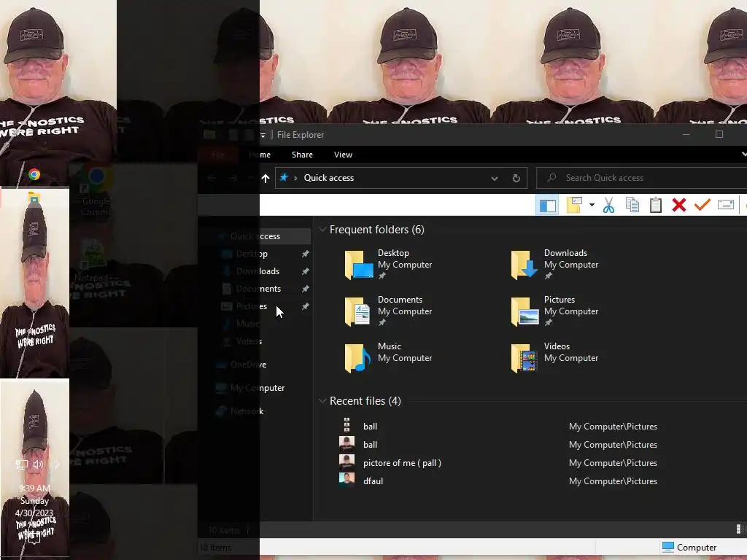Select Network in the navigation pane

[x=247, y=411]
